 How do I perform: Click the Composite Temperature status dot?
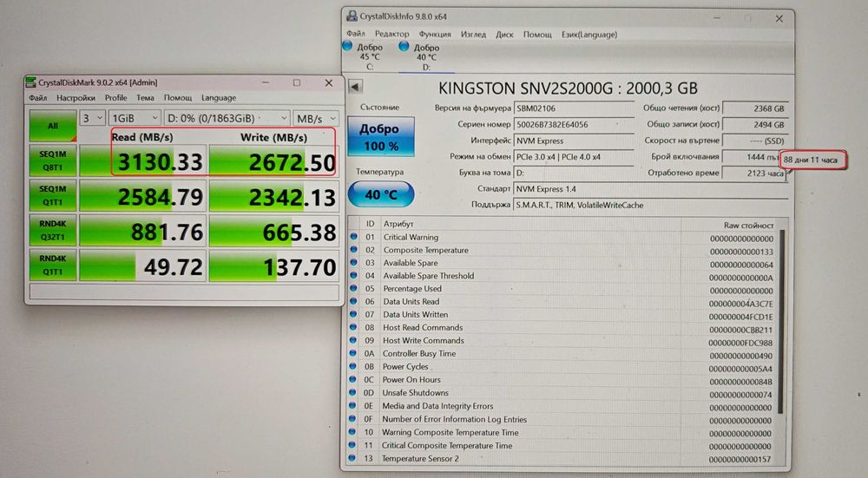point(354,250)
